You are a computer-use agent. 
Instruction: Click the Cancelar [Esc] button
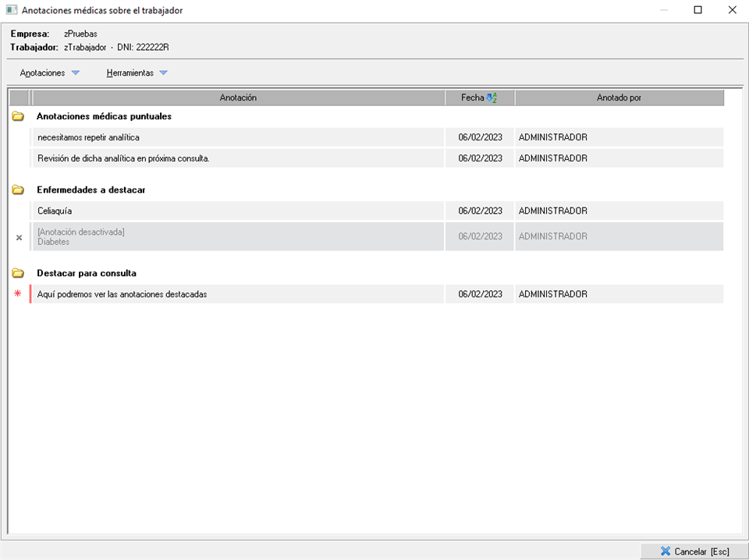694,551
